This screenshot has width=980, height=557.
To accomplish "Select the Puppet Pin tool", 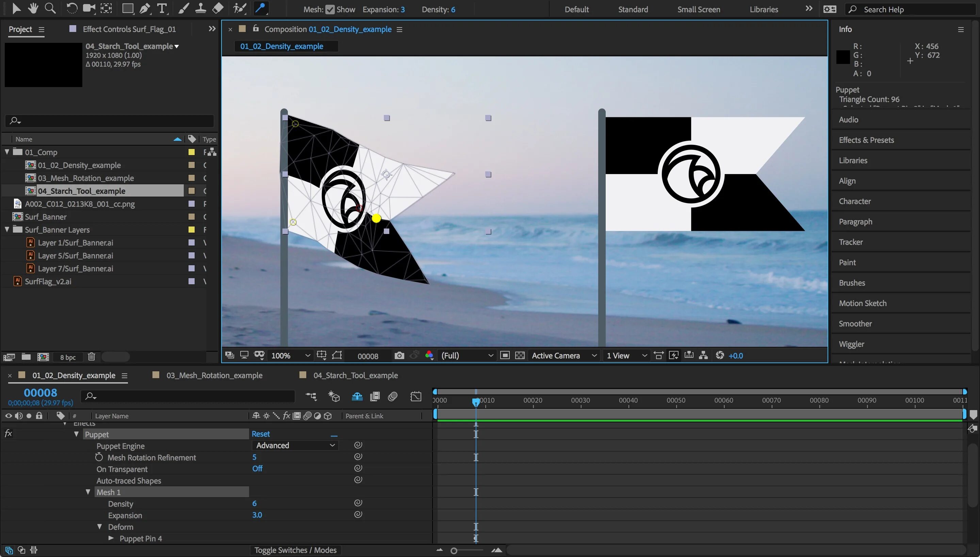I will [261, 8].
